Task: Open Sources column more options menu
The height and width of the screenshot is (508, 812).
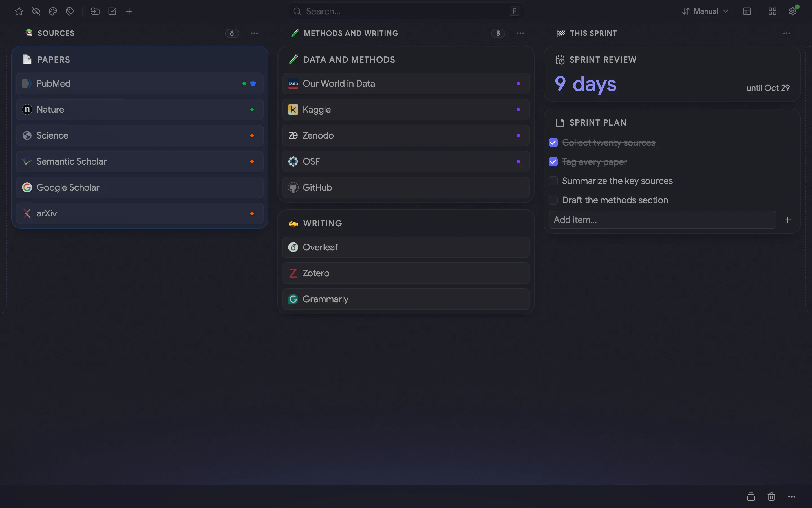Action: pos(254,33)
